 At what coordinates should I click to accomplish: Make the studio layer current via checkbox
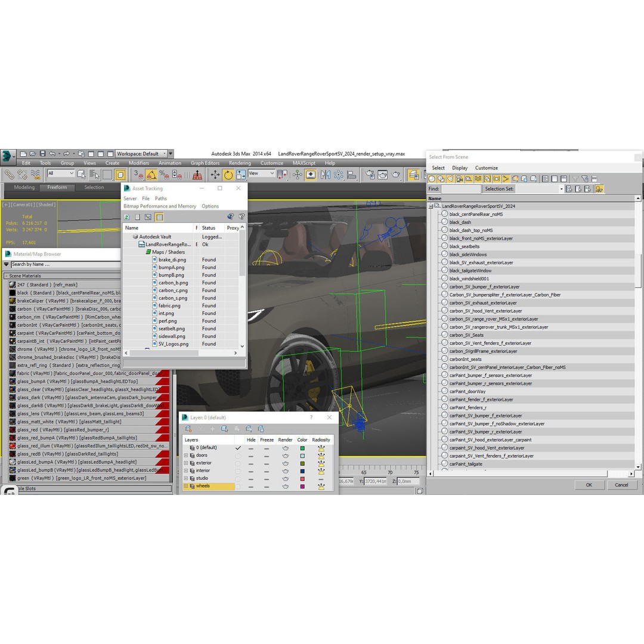point(238,479)
